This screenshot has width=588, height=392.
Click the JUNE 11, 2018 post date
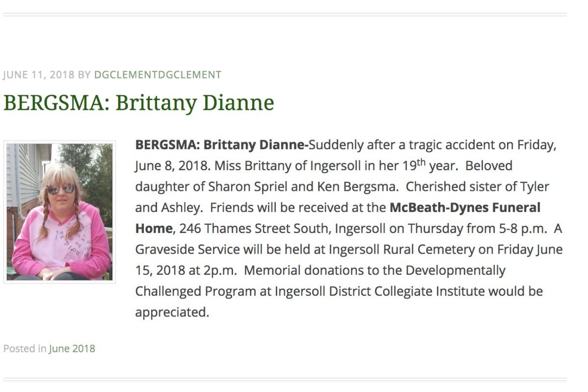[x=39, y=75]
